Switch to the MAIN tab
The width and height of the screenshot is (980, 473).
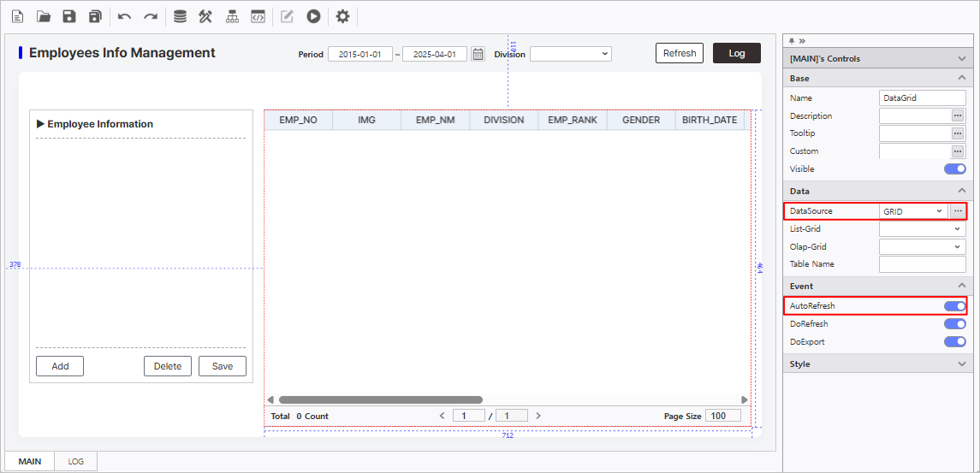tap(29, 461)
